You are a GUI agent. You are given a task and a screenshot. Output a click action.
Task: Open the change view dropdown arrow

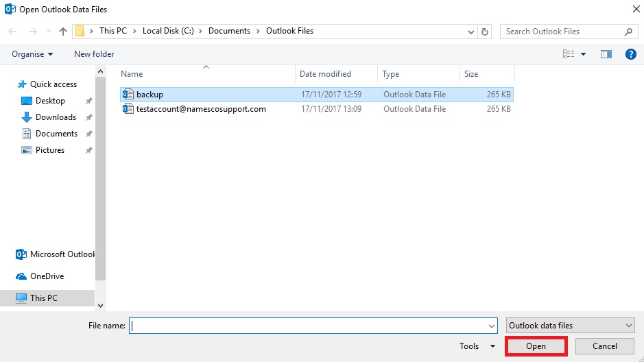584,54
